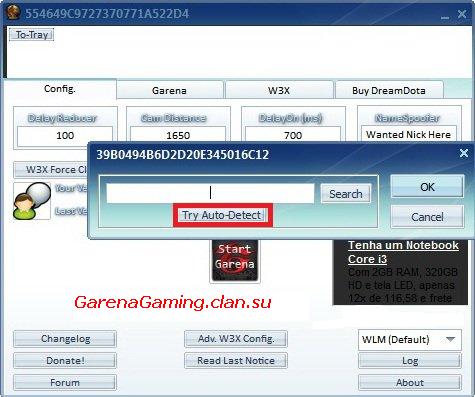Click the Search button in dialog
Image resolution: width=475 pixels, height=397 pixels.
click(x=346, y=194)
